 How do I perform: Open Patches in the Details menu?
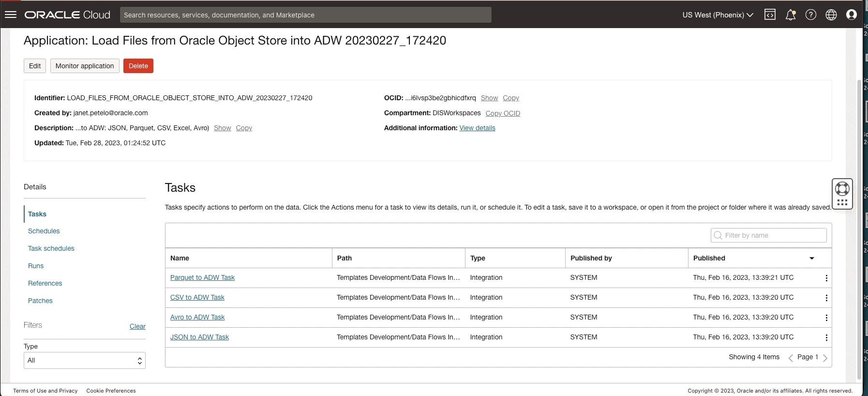(40, 301)
